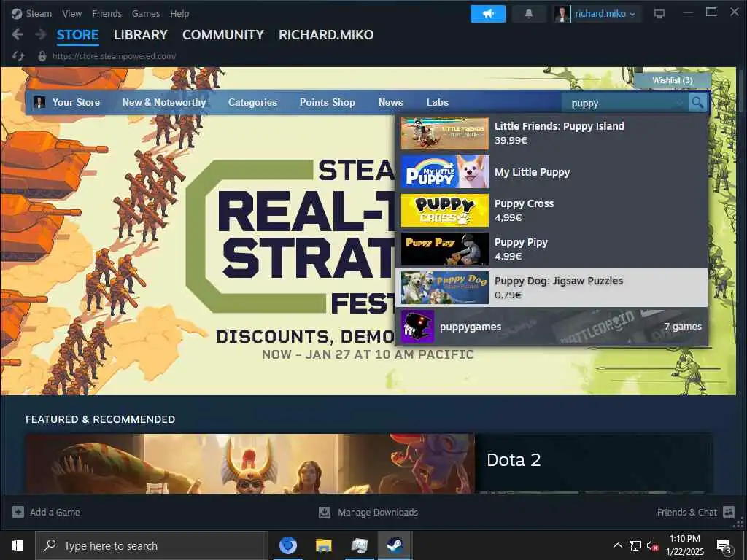The height and width of the screenshot is (560, 747).
Task: Open the Manage Downloads text link
Action: (378, 513)
